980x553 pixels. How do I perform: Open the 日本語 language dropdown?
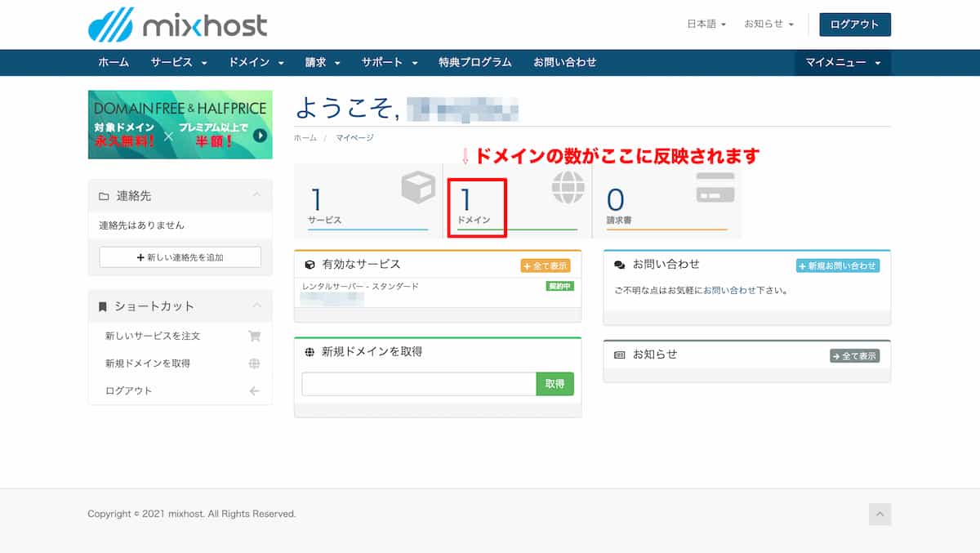[x=706, y=25]
